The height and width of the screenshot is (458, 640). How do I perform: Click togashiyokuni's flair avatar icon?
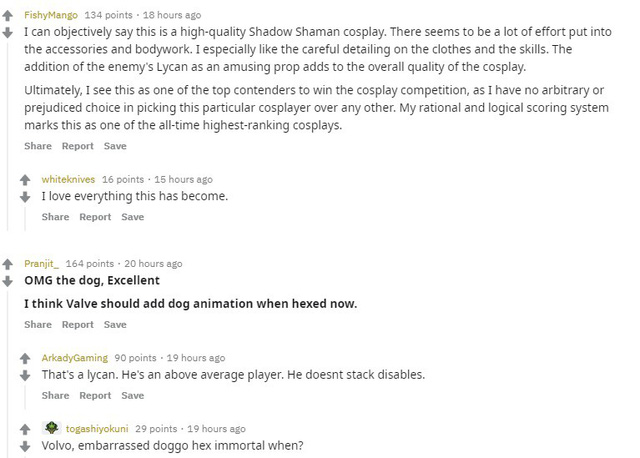[51, 428]
